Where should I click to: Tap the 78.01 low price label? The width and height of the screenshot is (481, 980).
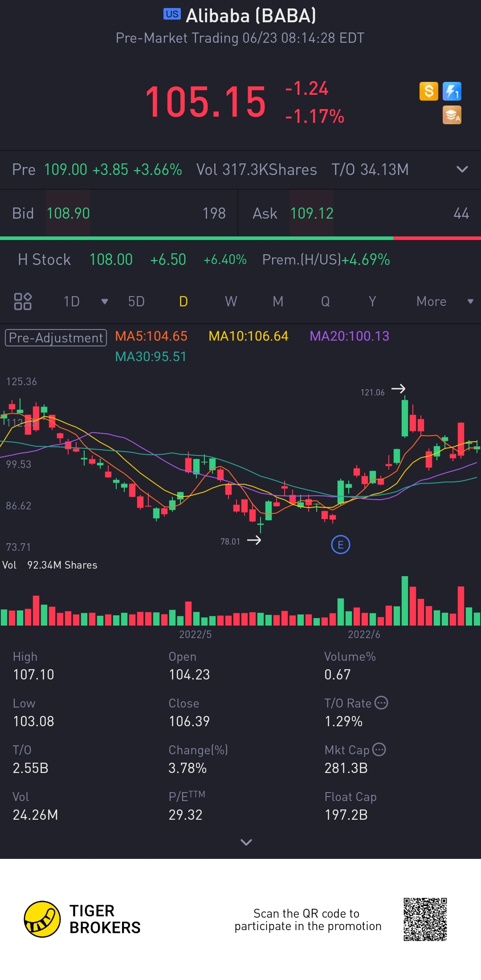click(230, 541)
